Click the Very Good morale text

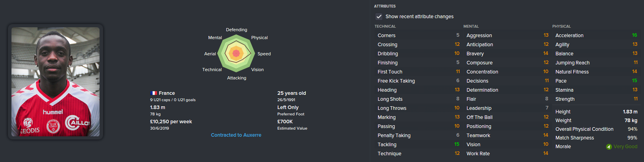[625, 147]
